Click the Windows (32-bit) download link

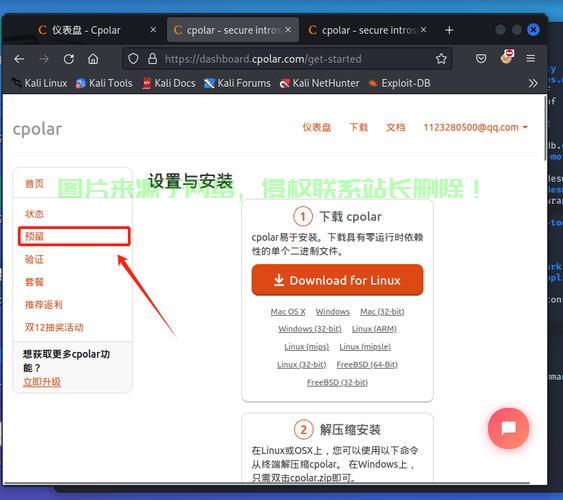point(310,329)
